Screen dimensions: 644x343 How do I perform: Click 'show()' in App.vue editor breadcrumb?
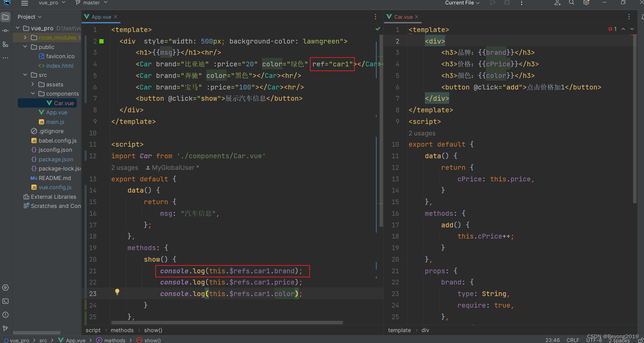point(153,330)
